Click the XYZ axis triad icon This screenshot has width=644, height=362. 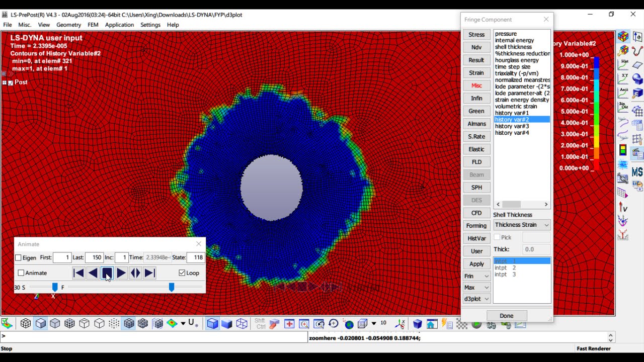tap(400, 324)
